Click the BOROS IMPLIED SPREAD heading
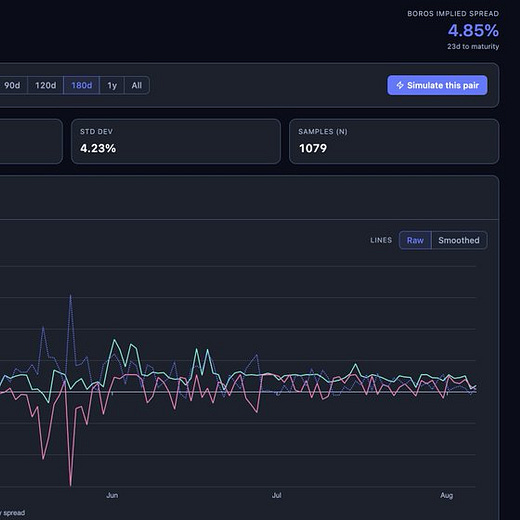 (453, 14)
